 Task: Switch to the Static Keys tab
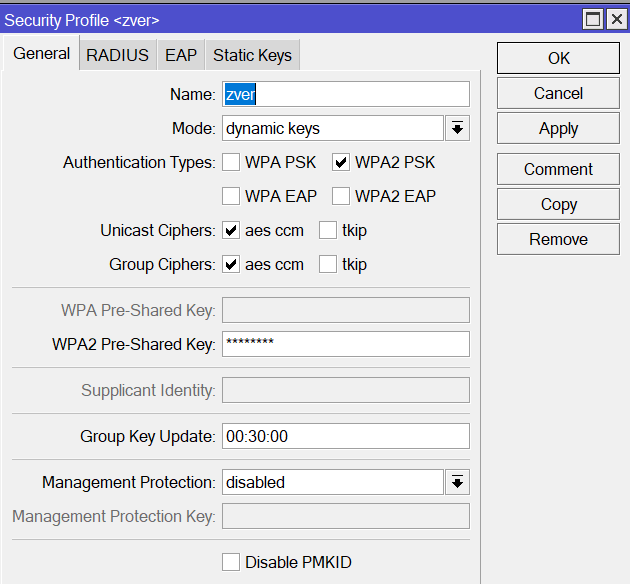252,55
